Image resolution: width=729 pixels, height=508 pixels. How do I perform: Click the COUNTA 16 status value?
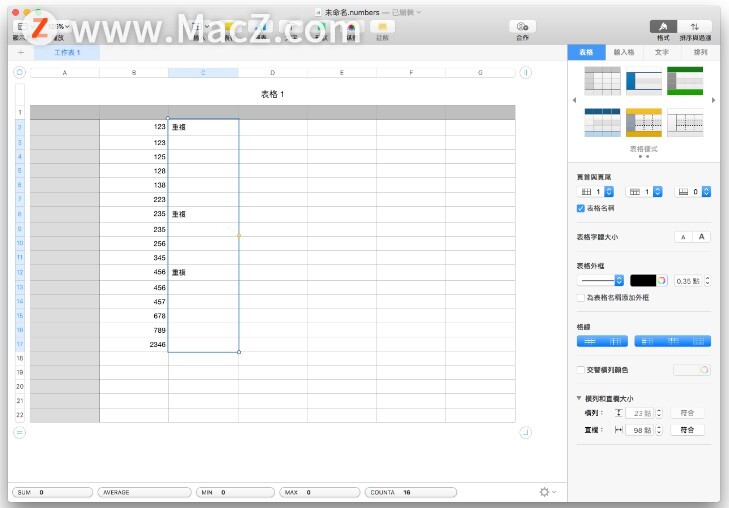pyautogui.click(x=411, y=492)
